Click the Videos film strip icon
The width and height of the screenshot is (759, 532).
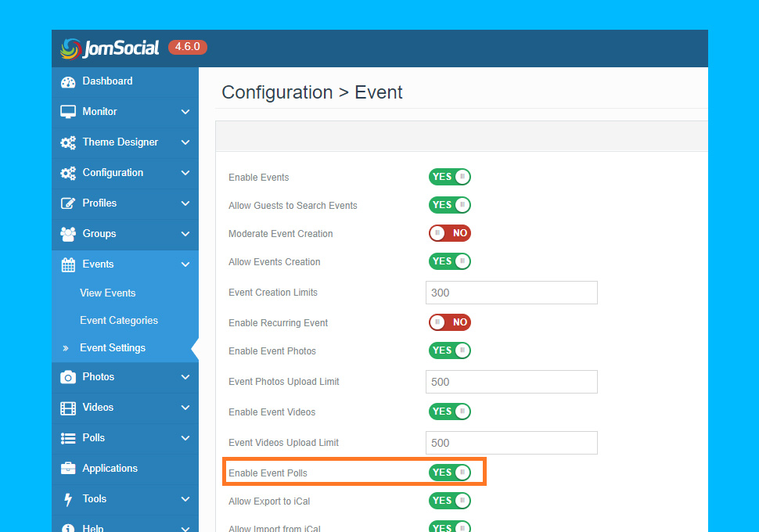[x=68, y=408]
